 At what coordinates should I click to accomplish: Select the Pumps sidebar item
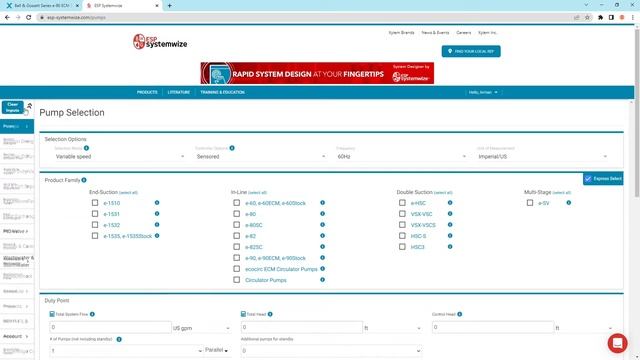coord(17,127)
